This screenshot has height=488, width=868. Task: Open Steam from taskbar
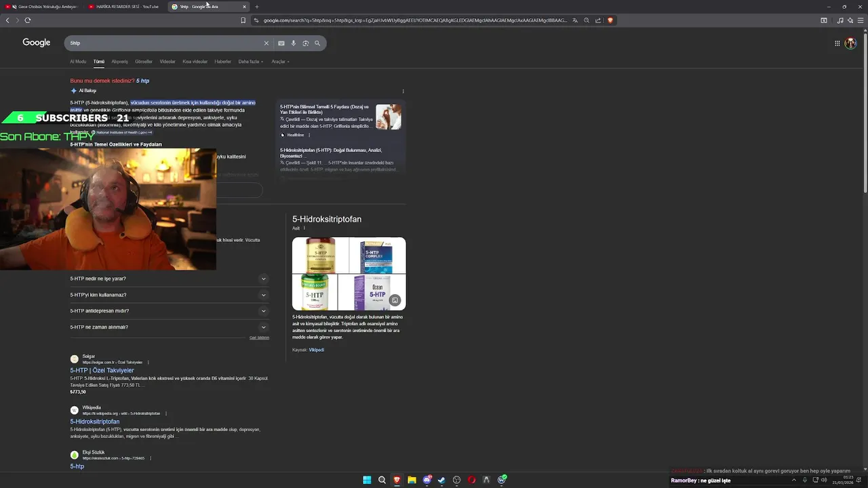click(x=441, y=480)
